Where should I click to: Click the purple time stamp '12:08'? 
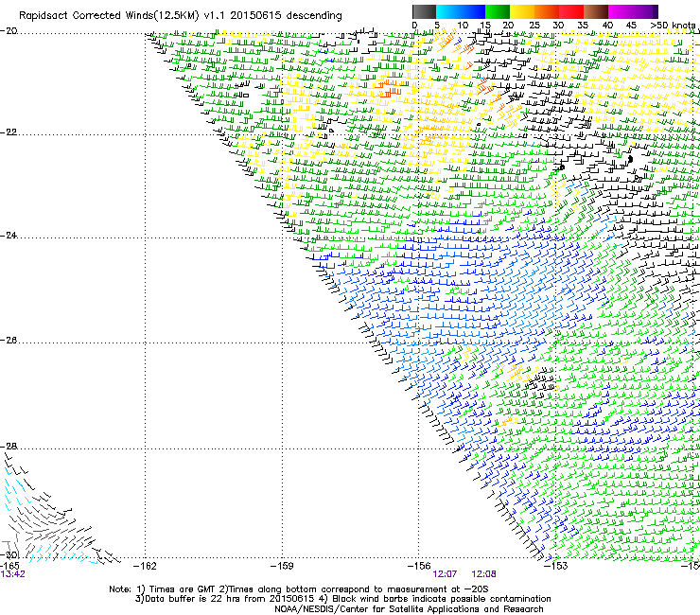pyautogui.click(x=483, y=574)
